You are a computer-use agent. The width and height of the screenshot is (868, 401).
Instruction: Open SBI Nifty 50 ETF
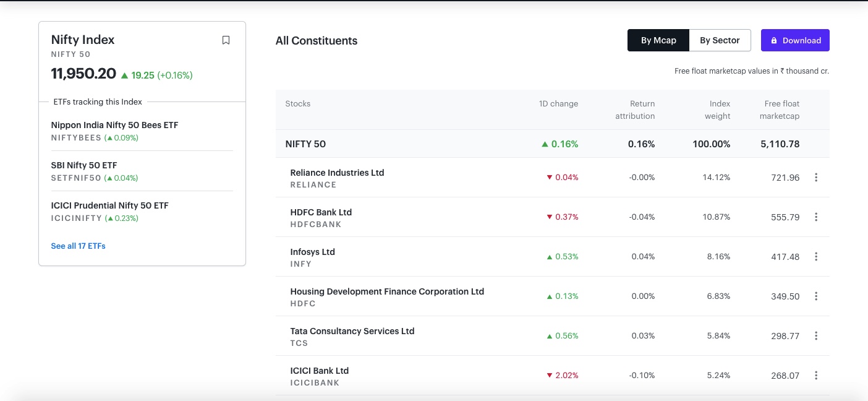pyautogui.click(x=84, y=165)
